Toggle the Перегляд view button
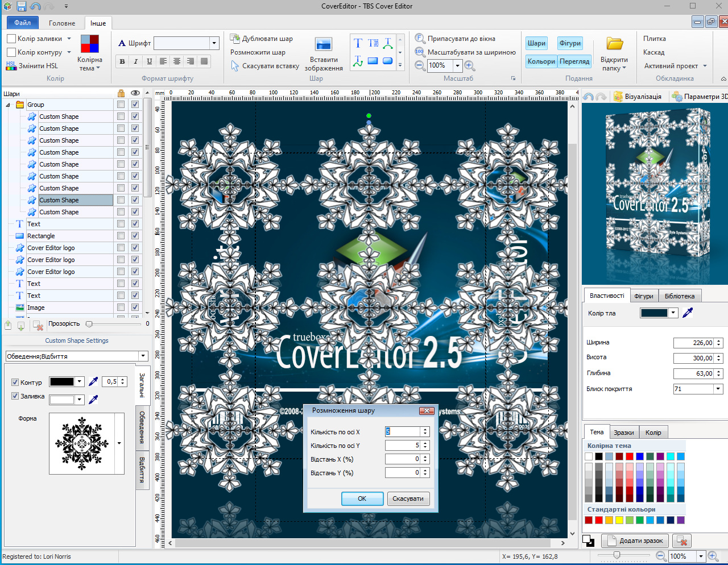The width and height of the screenshot is (728, 565). point(574,61)
